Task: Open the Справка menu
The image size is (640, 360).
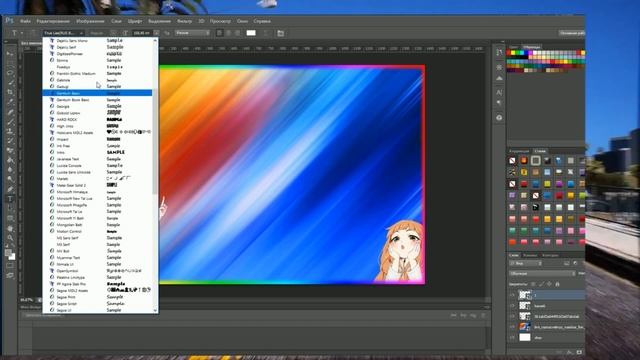Action: pyautogui.click(x=262, y=21)
